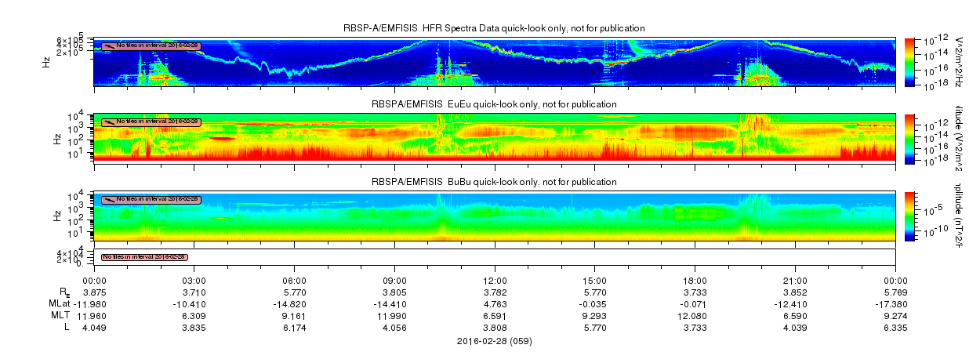Select the RBSPA/EMFISIS EuEu plot title
This screenshot has width=980, height=352.
[x=495, y=103]
